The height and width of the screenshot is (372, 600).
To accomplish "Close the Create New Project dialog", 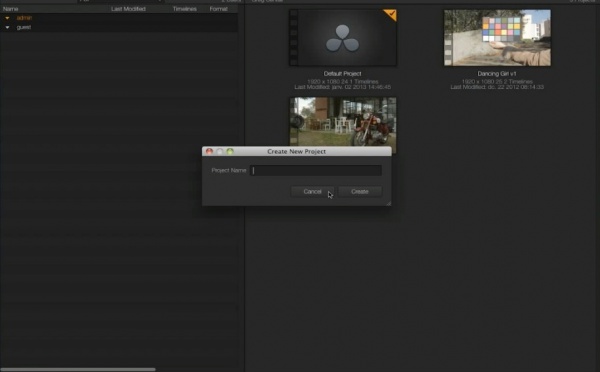I will pyautogui.click(x=209, y=152).
